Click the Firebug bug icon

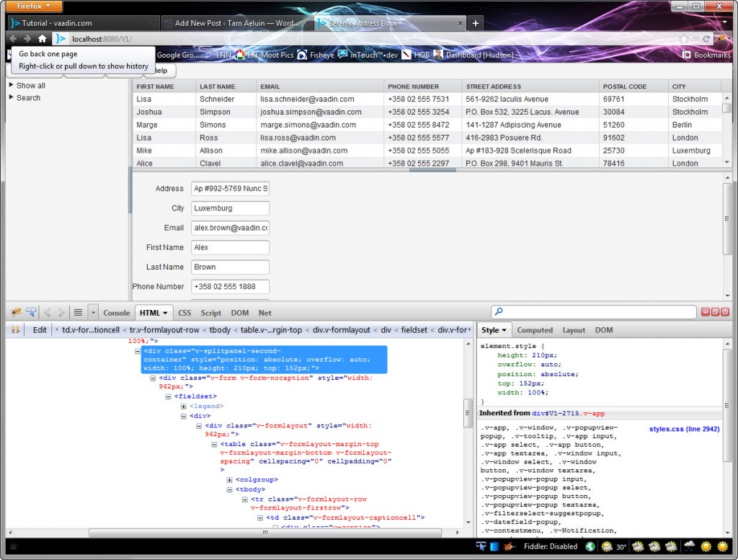(17, 312)
